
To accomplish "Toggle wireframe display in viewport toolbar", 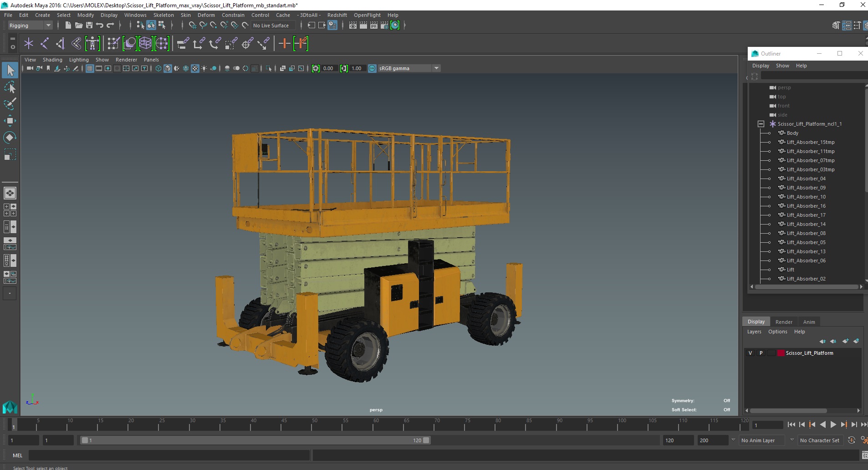I will [158, 68].
